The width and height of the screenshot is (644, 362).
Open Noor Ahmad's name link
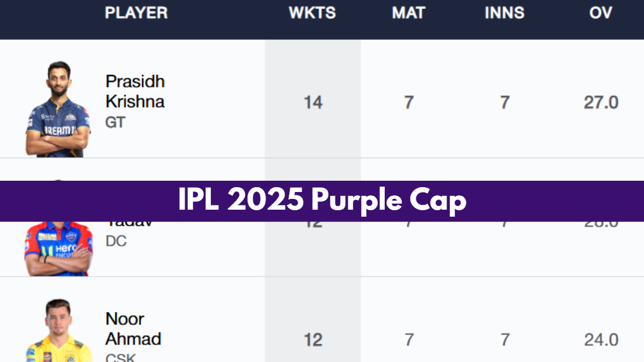click(133, 329)
